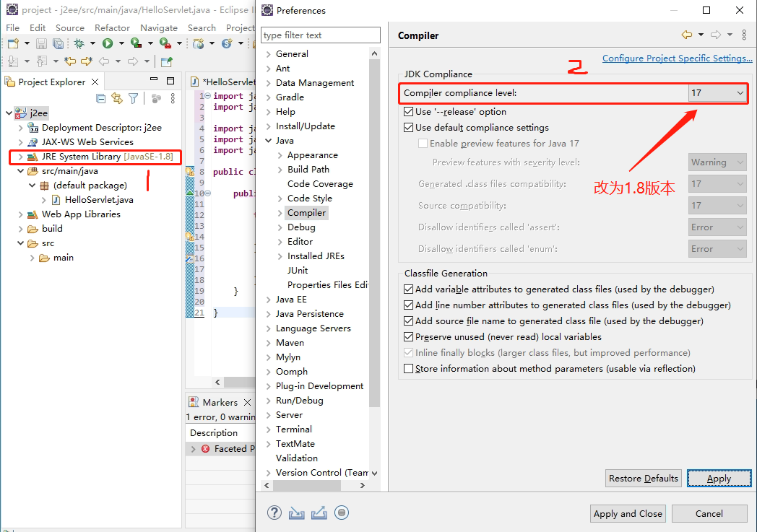Image resolution: width=757 pixels, height=532 pixels.
Task: Expand the Build Path preferences node
Action: [280, 170]
